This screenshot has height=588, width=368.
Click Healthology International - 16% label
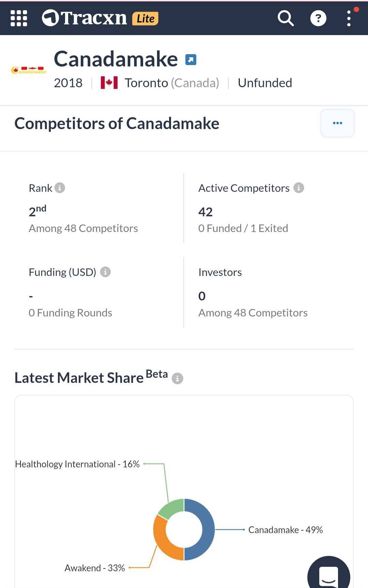click(77, 464)
